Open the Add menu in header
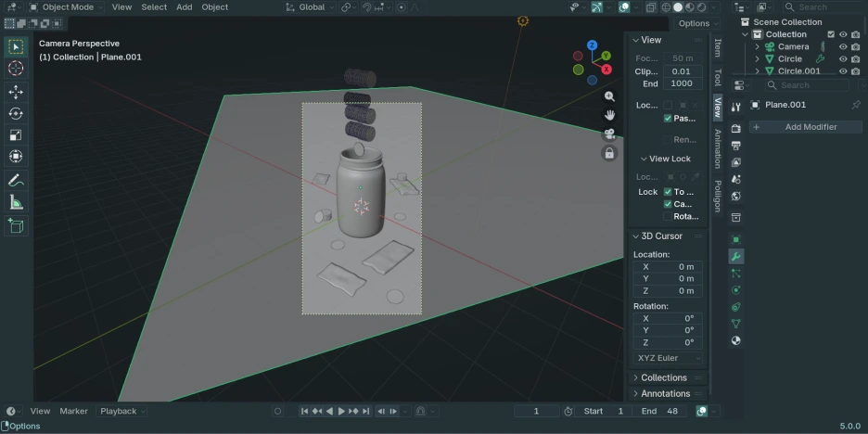 pos(185,7)
